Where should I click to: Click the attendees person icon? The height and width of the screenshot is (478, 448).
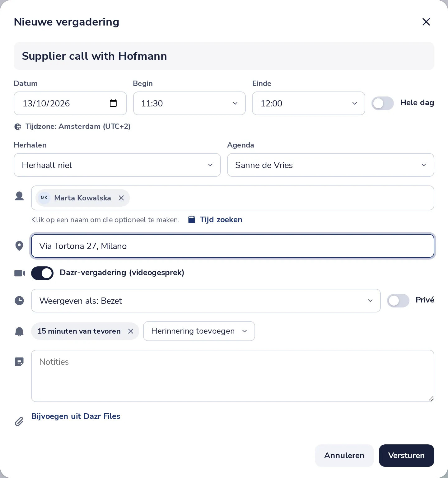(19, 196)
